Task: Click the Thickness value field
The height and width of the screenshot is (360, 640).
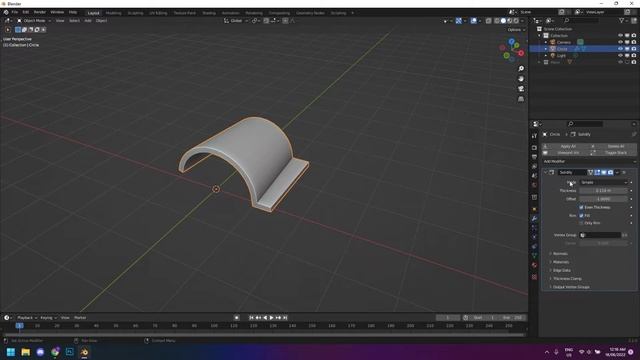Action: point(603,191)
